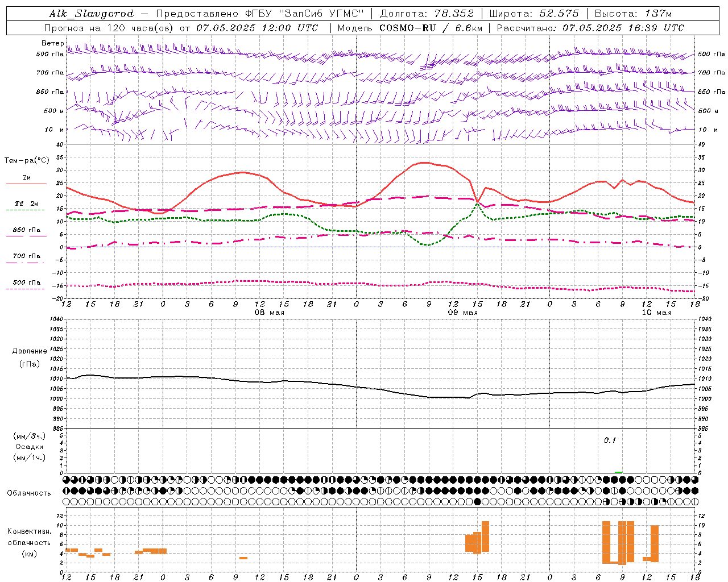728x582 pixels.
Task: Click the '850 гПа' temperature legend label
Action: pyautogui.click(x=27, y=230)
